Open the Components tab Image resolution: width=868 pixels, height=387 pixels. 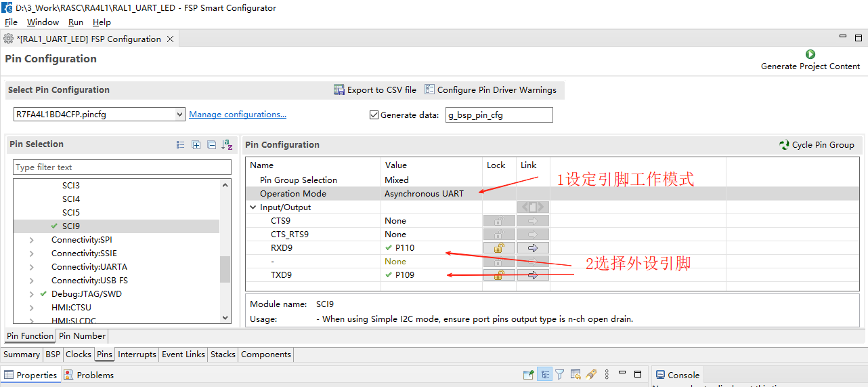tap(266, 354)
